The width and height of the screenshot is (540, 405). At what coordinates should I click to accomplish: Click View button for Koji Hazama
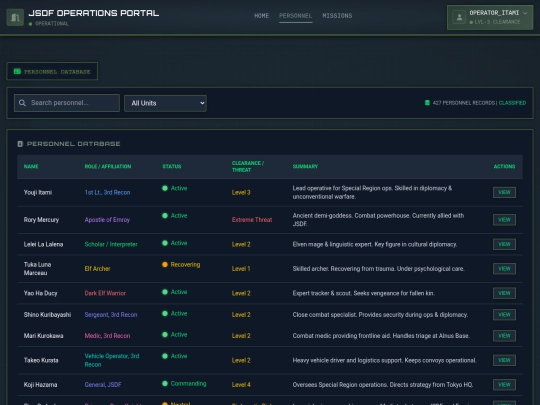504,385
